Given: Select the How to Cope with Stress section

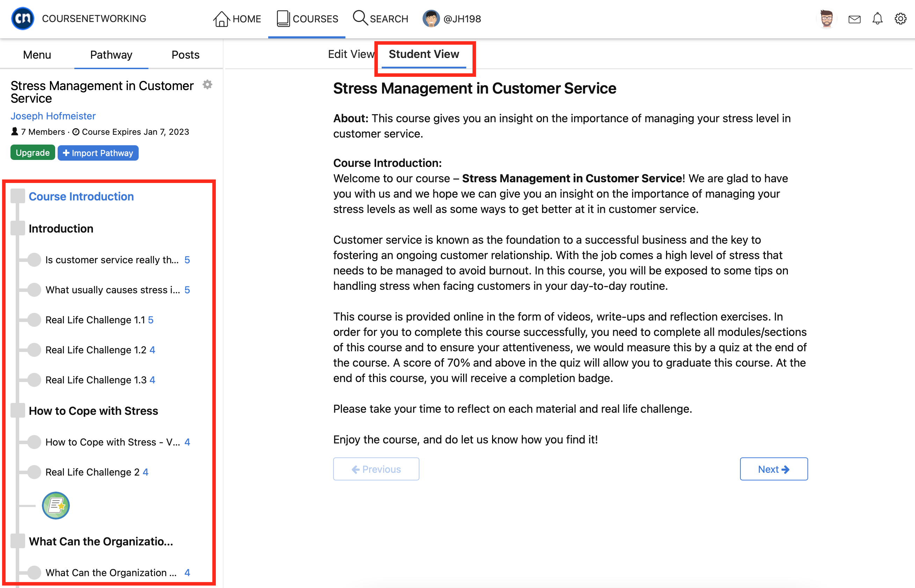Looking at the screenshot, I should pos(94,411).
